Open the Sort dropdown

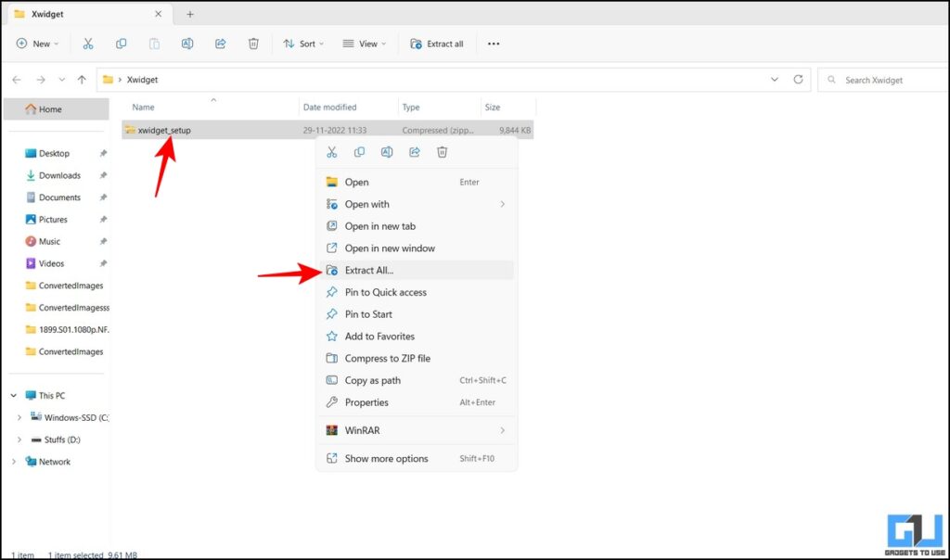click(x=302, y=44)
